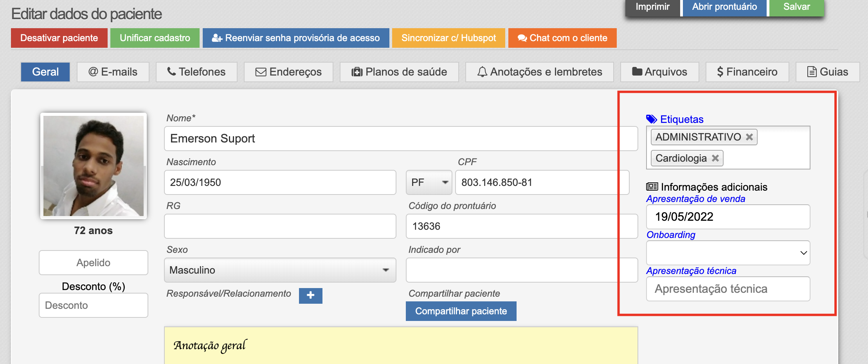Click Unificar cadastro button
868x364 pixels.
tap(155, 38)
